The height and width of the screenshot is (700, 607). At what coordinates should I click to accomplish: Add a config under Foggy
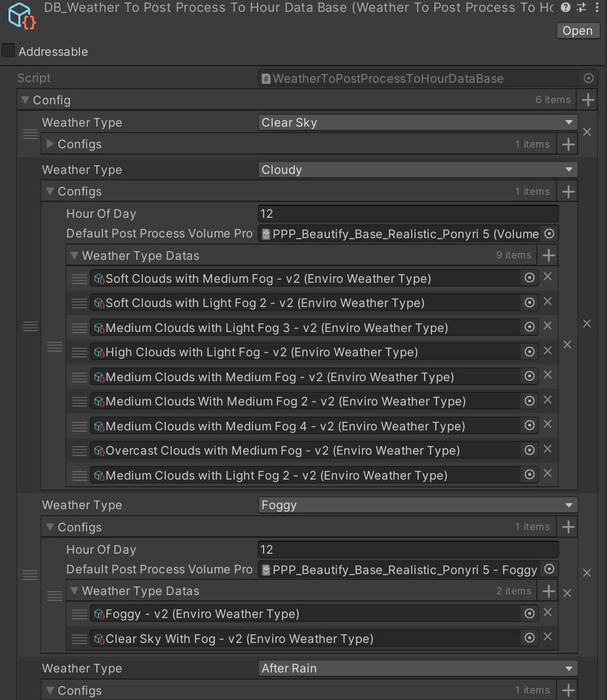(568, 527)
